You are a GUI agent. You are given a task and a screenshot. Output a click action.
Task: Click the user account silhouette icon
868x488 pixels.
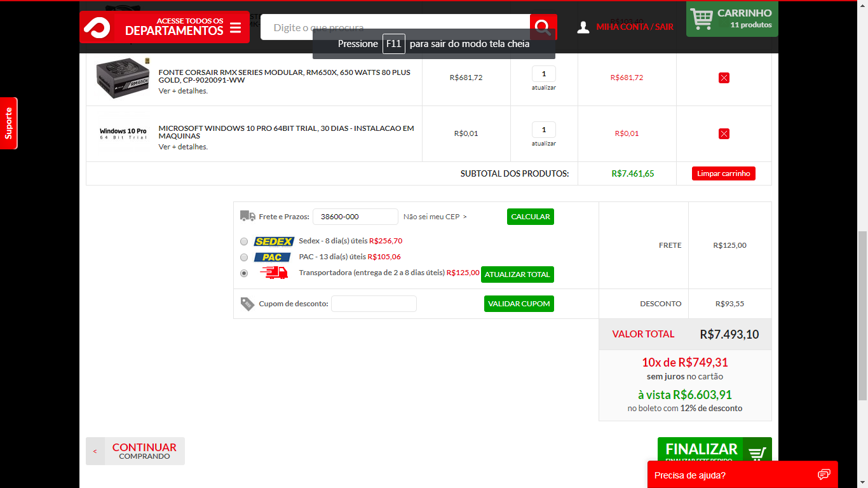[583, 27]
